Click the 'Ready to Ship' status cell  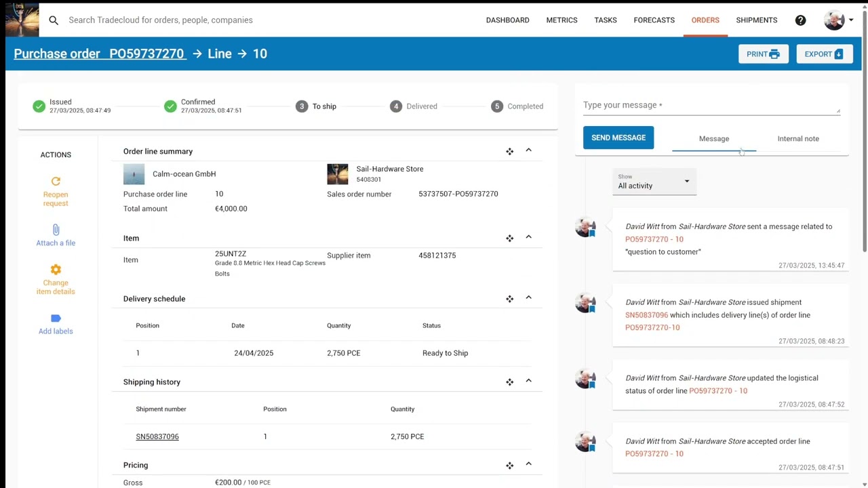(445, 353)
